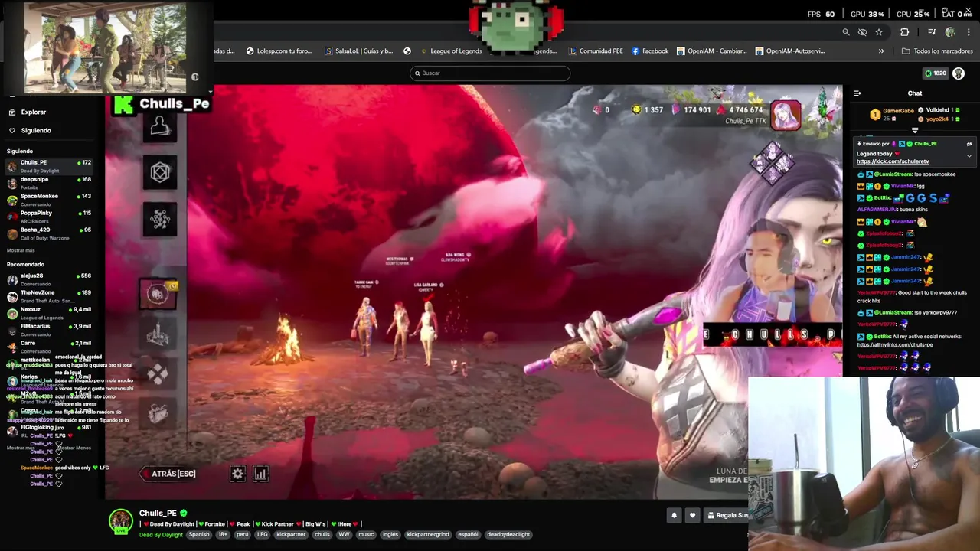Click the Kick search box Buscar
The height and width of the screenshot is (551, 980).
click(x=490, y=73)
